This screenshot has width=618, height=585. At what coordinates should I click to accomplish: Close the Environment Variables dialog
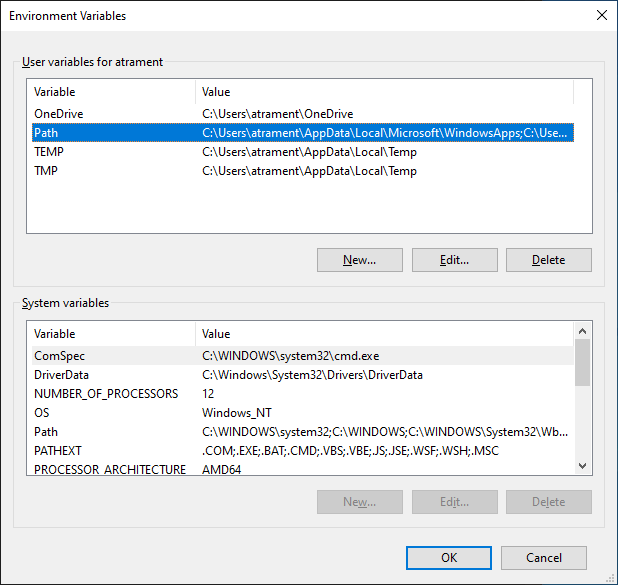click(x=601, y=15)
